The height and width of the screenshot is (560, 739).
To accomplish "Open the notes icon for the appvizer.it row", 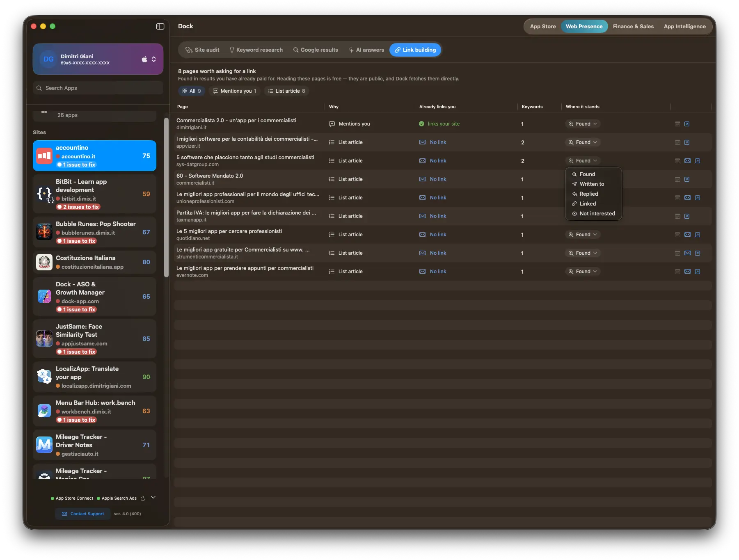I will pos(677,142).
